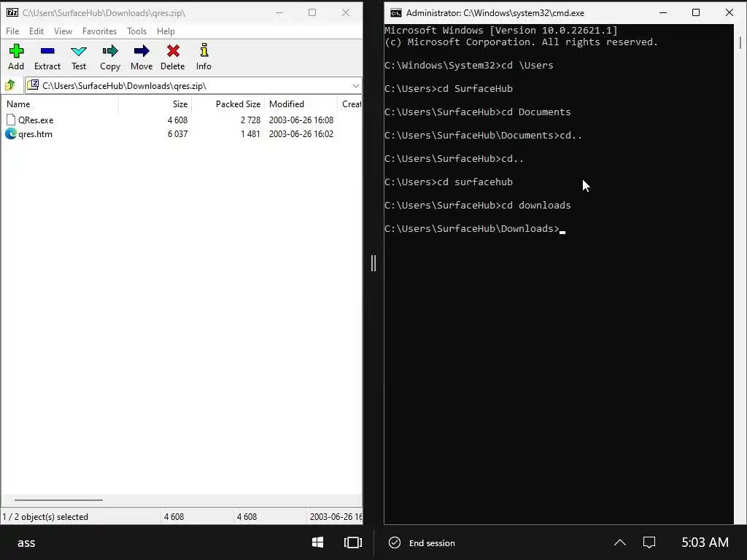The image size is (747, 560).
Task: Sort by the Name column header
Action: (x=60, y=104)
